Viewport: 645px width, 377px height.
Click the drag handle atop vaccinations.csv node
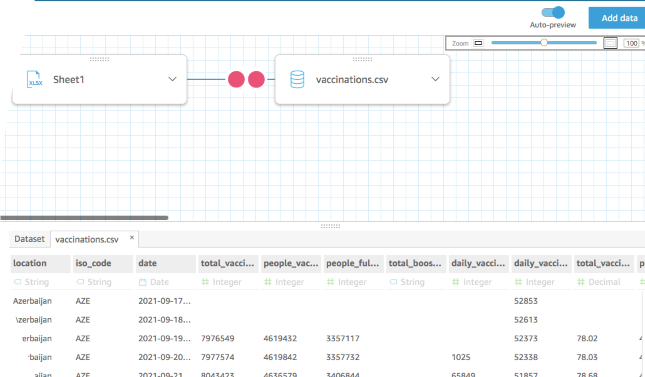click(362, 59)
